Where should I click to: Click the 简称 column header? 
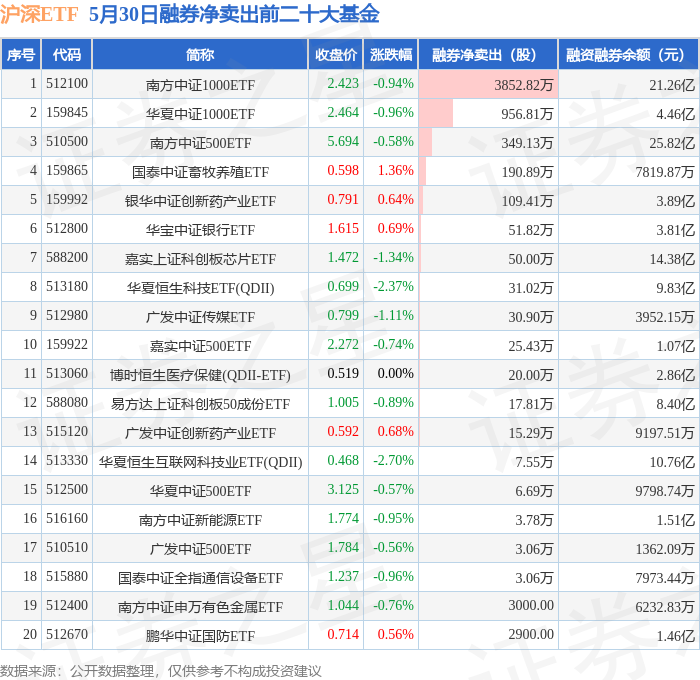tap(200, 54)
